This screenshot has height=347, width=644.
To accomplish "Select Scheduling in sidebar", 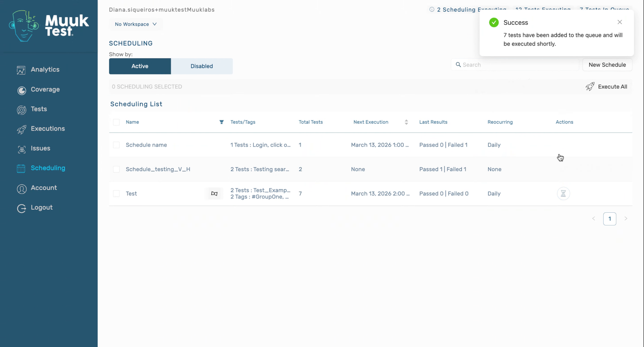I will click(x=48, y=168).
